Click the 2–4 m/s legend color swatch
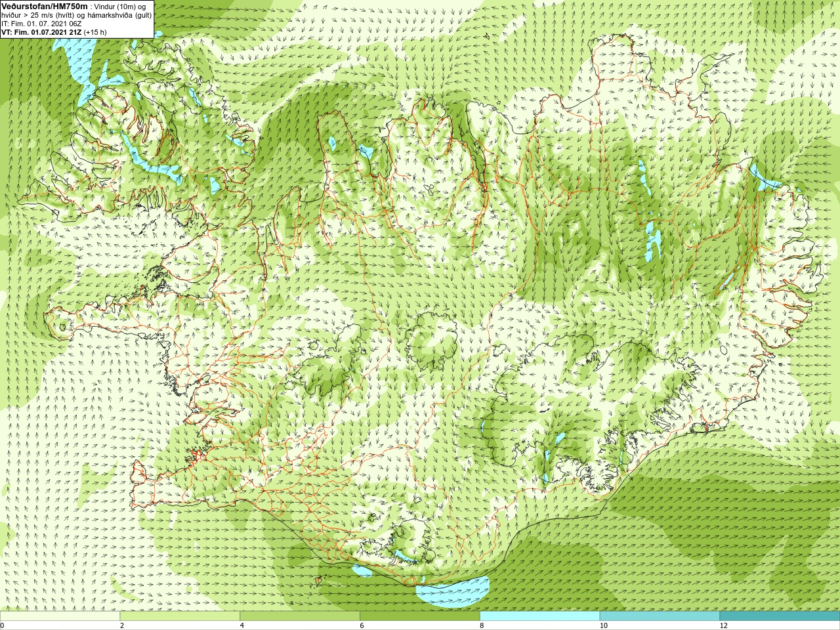The width and height of the screenshot is (840, 630). pos(180,616)
